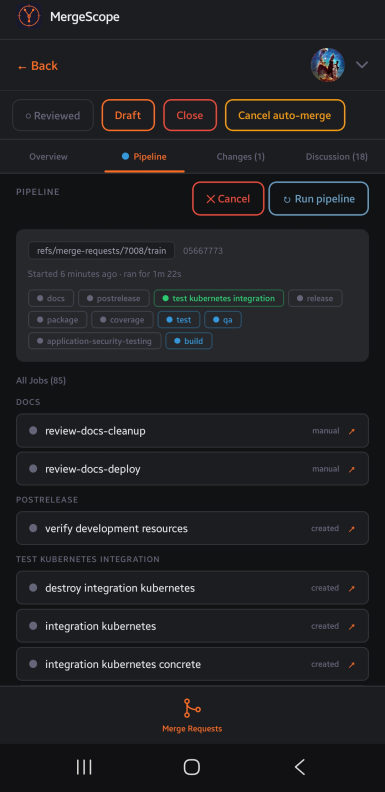Screen dimensions: 385x792
Task: Open the review-docs-deploy job row
Action: [x=192, y=469]
